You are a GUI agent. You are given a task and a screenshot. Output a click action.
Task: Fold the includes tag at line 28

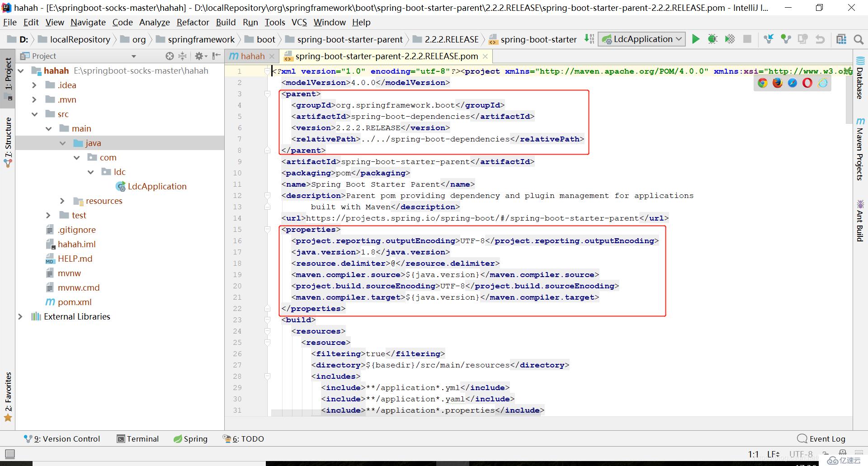pos(267,377)
